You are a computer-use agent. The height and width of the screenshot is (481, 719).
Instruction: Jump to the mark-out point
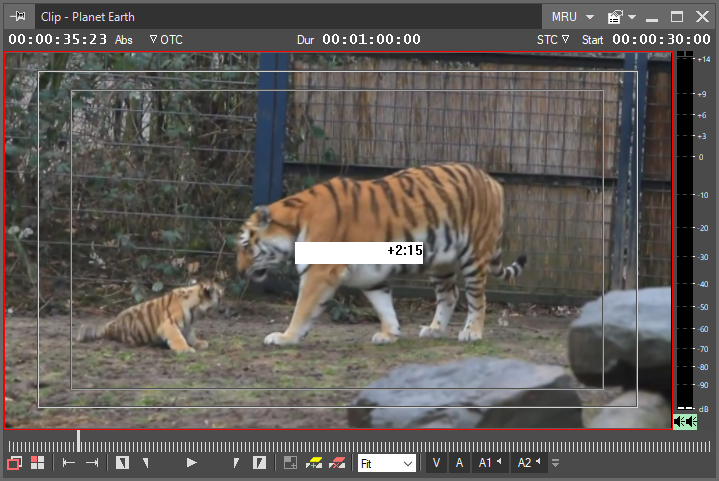pos(92,463)
